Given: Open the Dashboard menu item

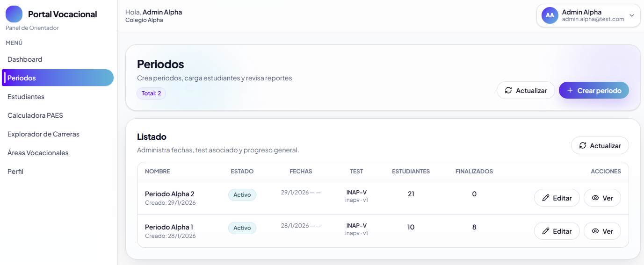Looking at the screenshot, I should [25, 59].
